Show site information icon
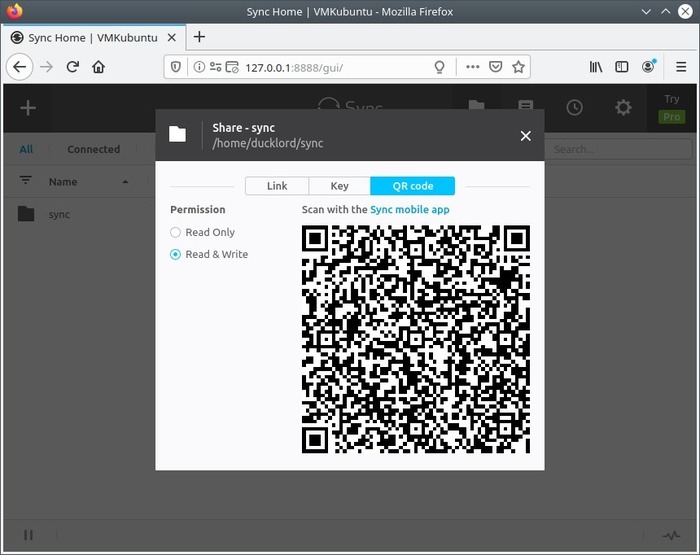Viewport: 700px width, 555px height. pos(199,67)
